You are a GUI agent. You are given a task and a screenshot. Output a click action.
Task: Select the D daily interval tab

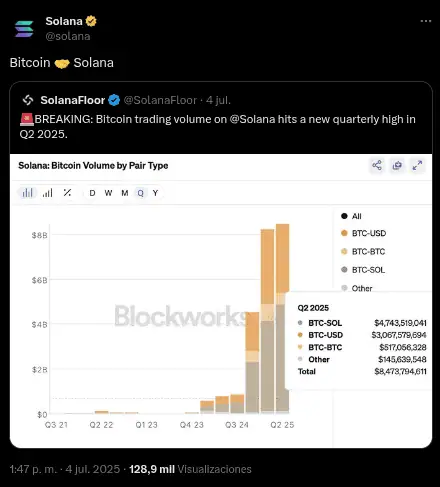[x=92, y=193]
